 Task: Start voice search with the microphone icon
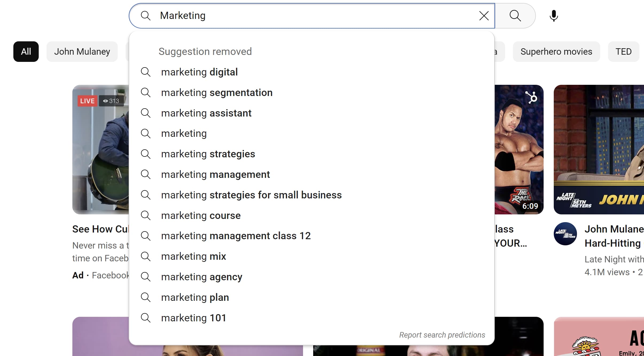pos(553,16)
